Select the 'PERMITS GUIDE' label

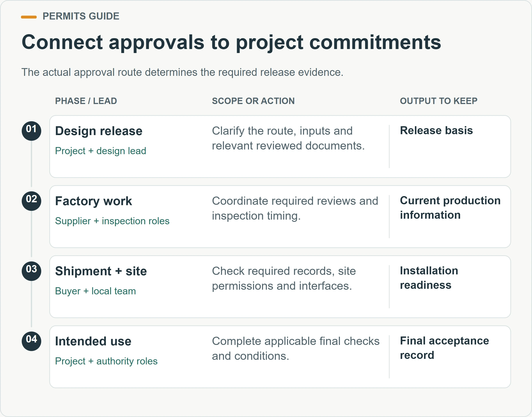click(x=81, y=16)
